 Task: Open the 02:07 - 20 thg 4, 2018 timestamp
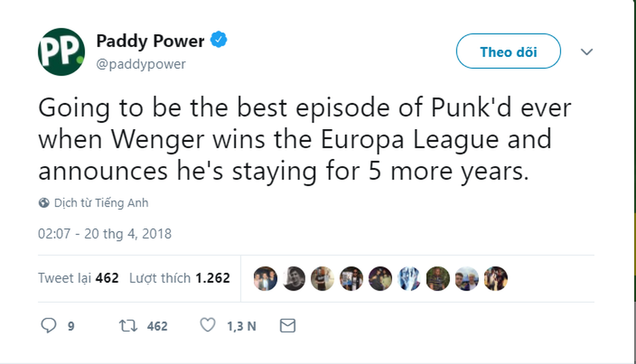(105, 234)
